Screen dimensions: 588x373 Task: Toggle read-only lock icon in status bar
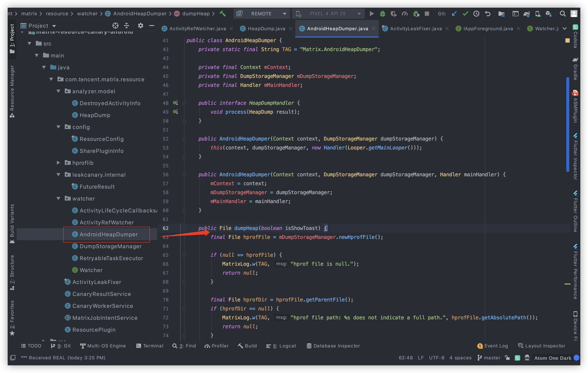pos(507,357)
